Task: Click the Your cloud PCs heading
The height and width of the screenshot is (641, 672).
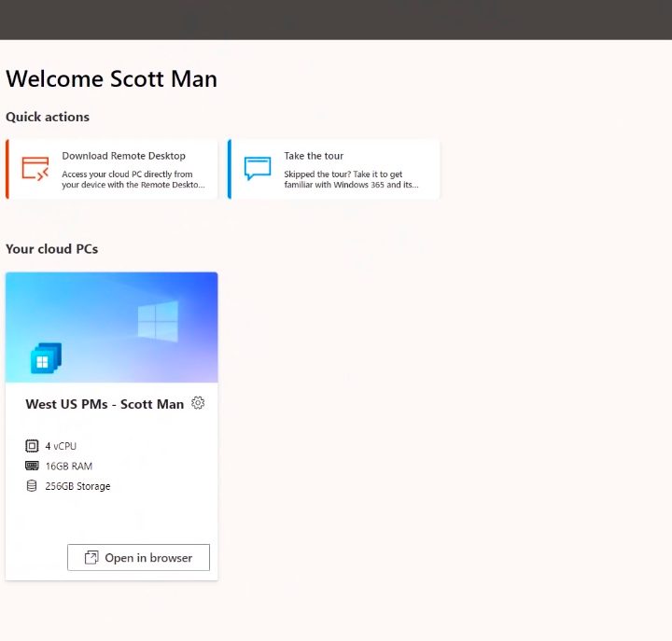Action: point(51,249)
